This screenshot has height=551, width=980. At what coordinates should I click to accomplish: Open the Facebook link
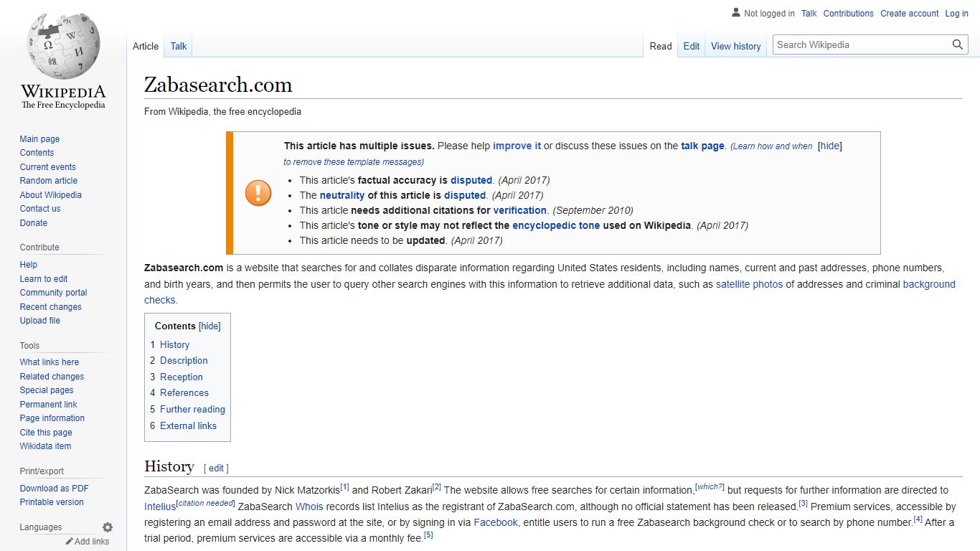pyautogui.click(x=496, y=523)
